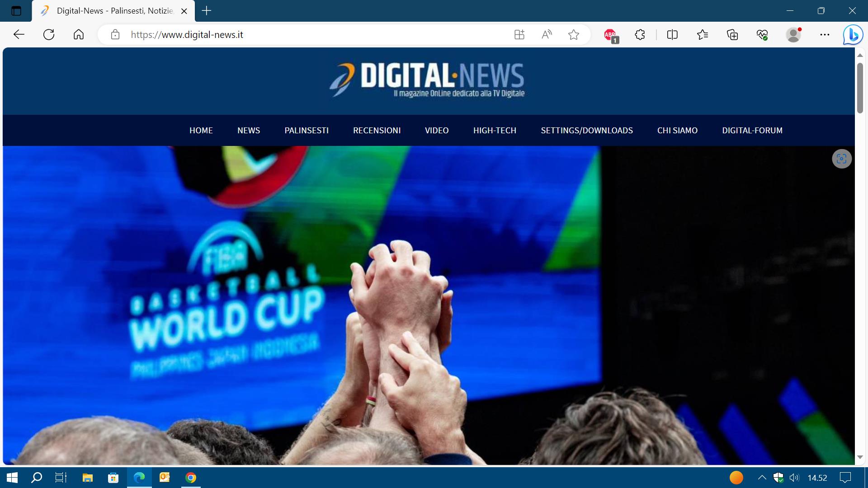The height and width of the screenshot is (488, 868).
Task: Show hidden system tray icons
Action: [762, 478]
